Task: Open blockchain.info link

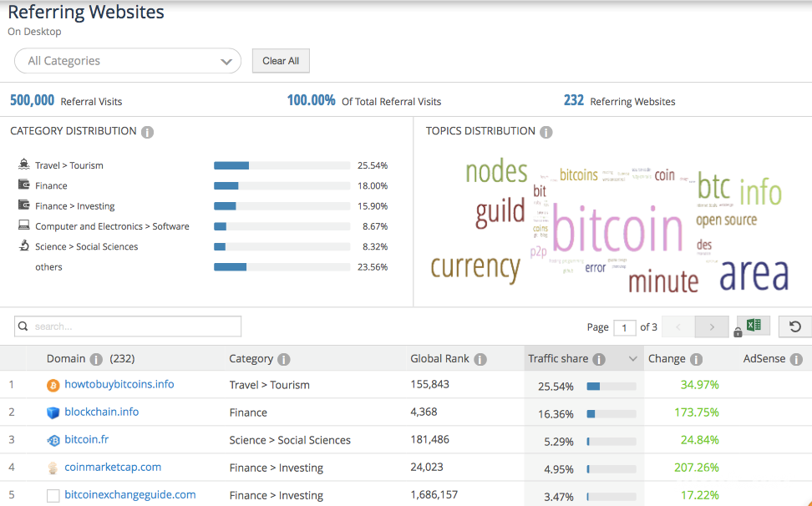Action: tap(102, 412)
